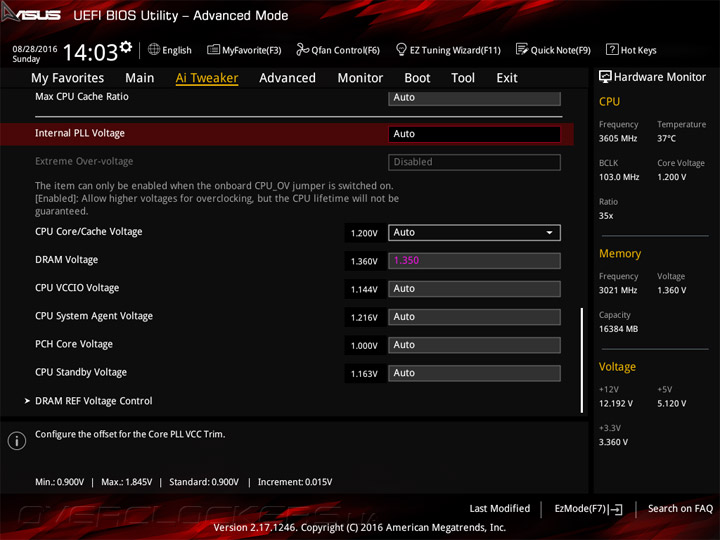Switch to the Boot tab

[417, 78]
